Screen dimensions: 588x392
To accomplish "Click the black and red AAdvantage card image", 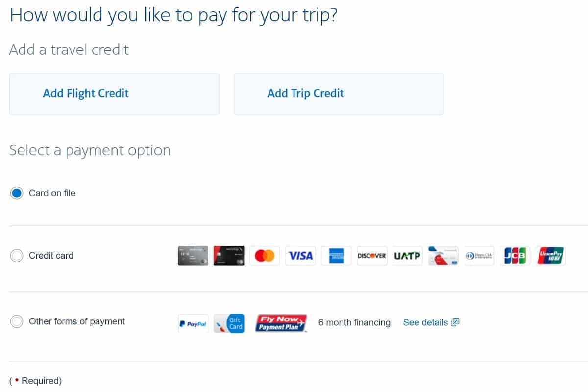I will point(229,256).
